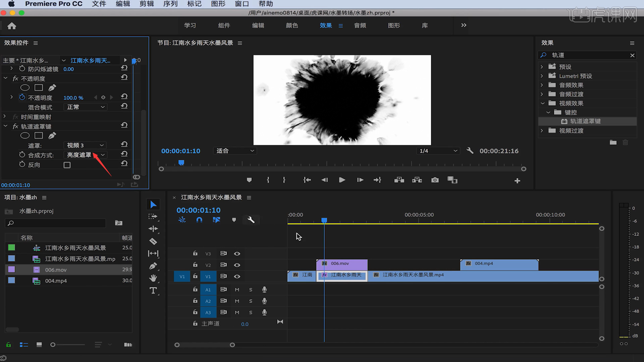Select pen mask tool under 轨道遮罩键
Screen dimensions: 644x362
click(x=52, y=136)
